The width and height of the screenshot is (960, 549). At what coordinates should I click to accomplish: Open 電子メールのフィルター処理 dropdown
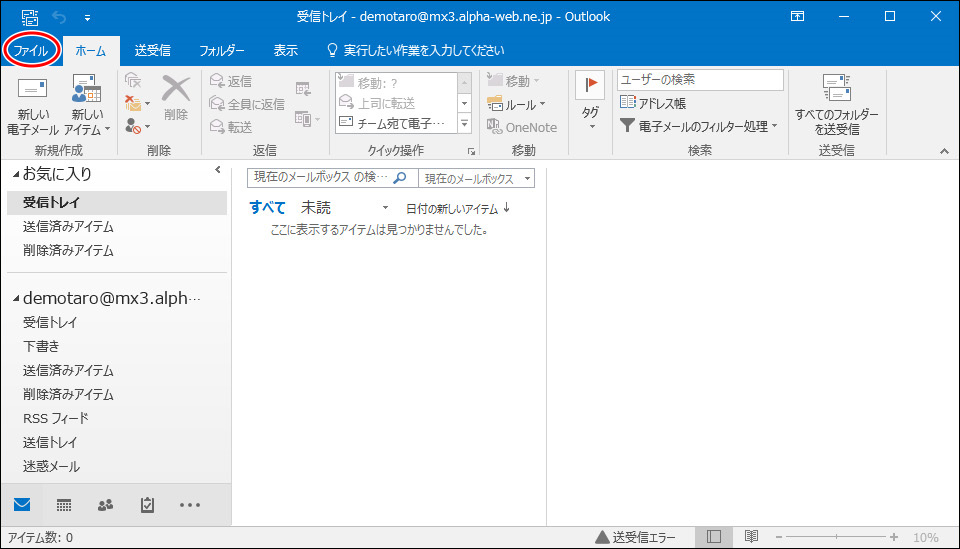coord(699,126)
